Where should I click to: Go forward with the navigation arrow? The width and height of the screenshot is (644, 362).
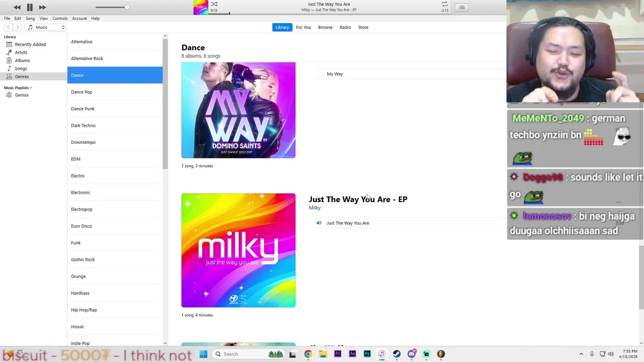(17, 27)
